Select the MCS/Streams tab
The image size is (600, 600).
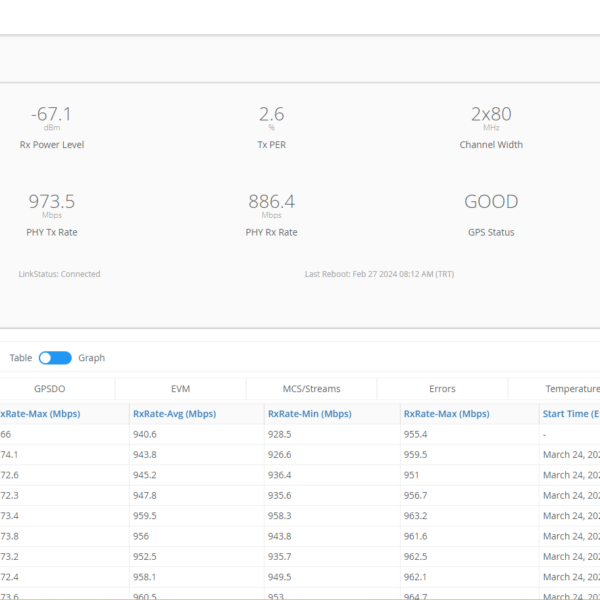311,389
